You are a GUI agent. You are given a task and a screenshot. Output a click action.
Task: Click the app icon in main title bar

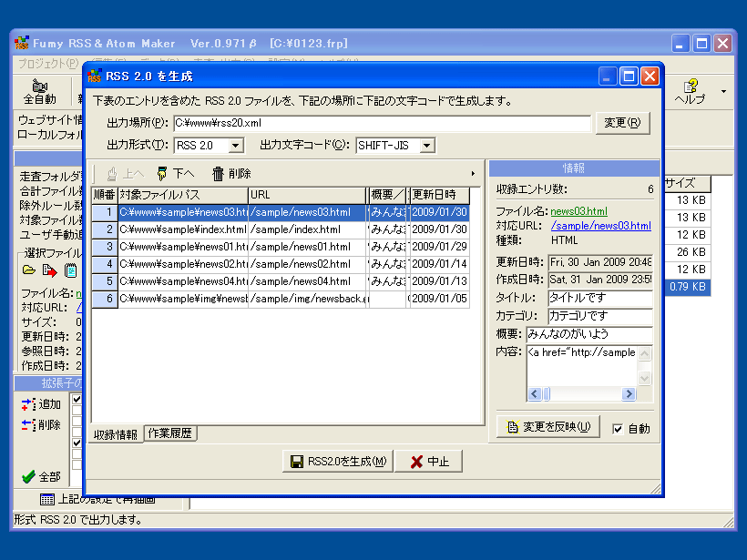click(22, 43)
